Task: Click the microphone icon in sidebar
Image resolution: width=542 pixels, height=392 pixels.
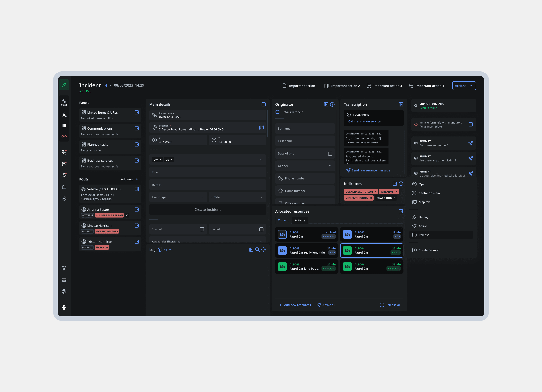Action: pyautogui.click(x=64, y=307)
